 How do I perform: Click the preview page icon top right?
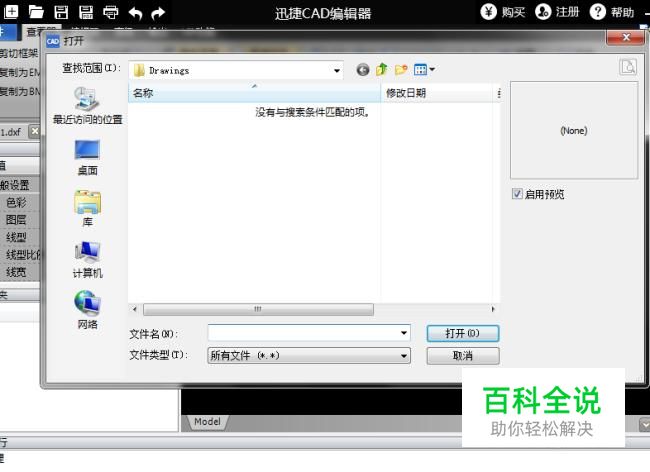[628, 67]
